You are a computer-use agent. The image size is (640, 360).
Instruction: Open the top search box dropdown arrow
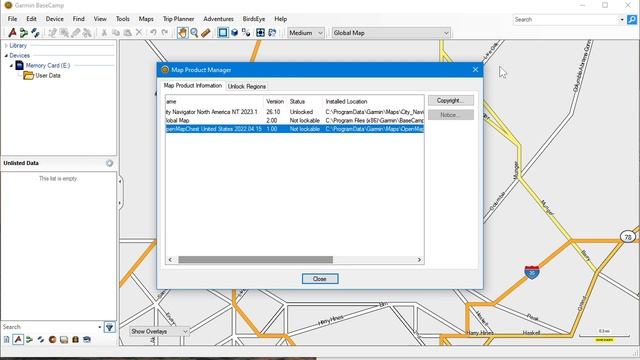pyautogui.click(x=622, y=20)
